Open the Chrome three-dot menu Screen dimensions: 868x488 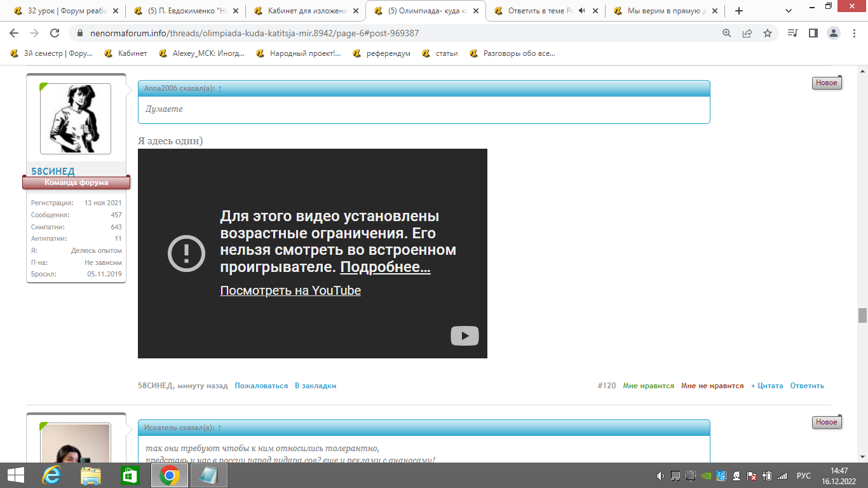[x=855, y=33]
